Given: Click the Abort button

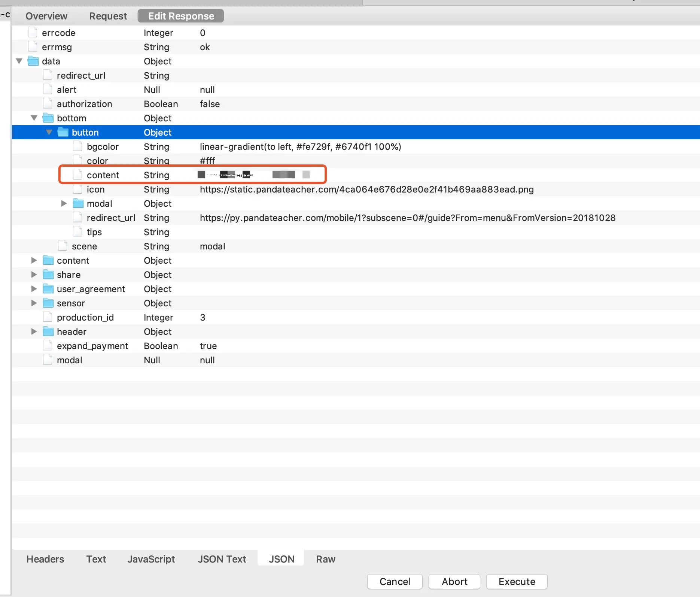Looking at the screenshot, I should pos(454,582).
